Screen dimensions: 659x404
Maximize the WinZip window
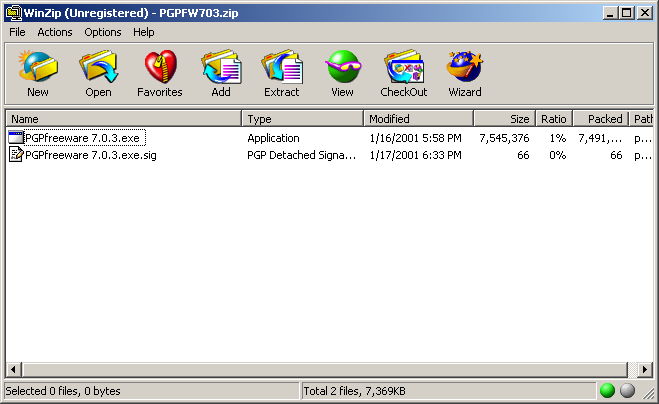(x=626, y=13)
